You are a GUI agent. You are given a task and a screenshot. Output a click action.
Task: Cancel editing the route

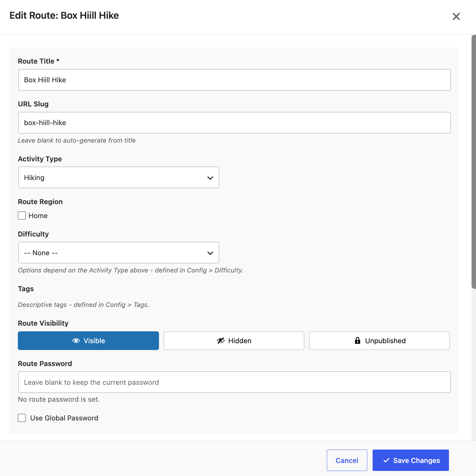(x=347, y=460)
